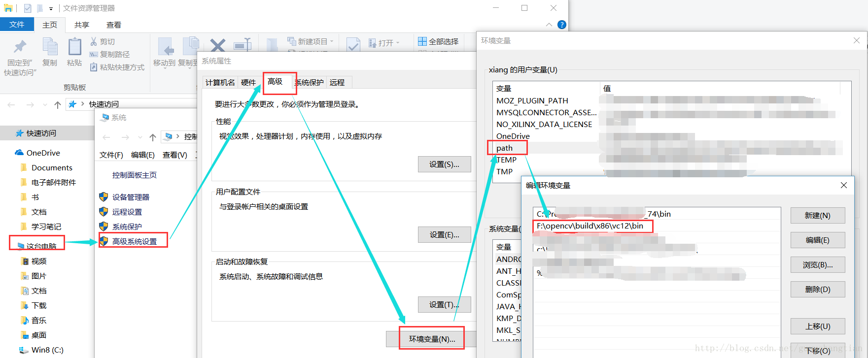Click the Cut scissors command
The image size is (868, 358).
[x=103, y=41]
